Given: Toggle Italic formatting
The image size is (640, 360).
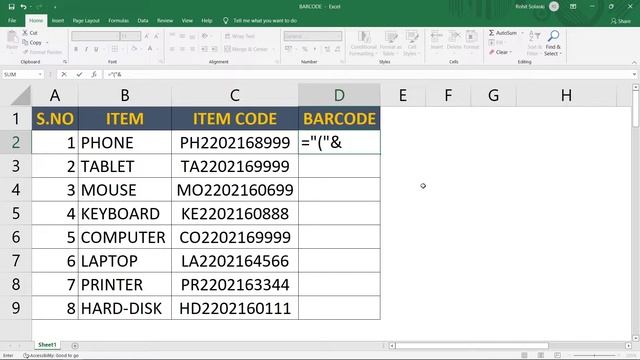Looking at the screenshot, I should click(86, 49).
